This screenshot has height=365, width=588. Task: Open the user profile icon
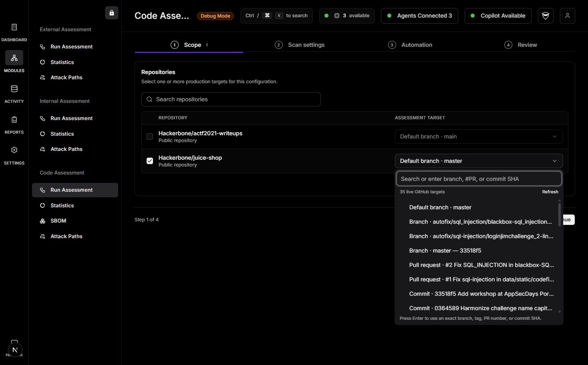(x=568, y=16)
